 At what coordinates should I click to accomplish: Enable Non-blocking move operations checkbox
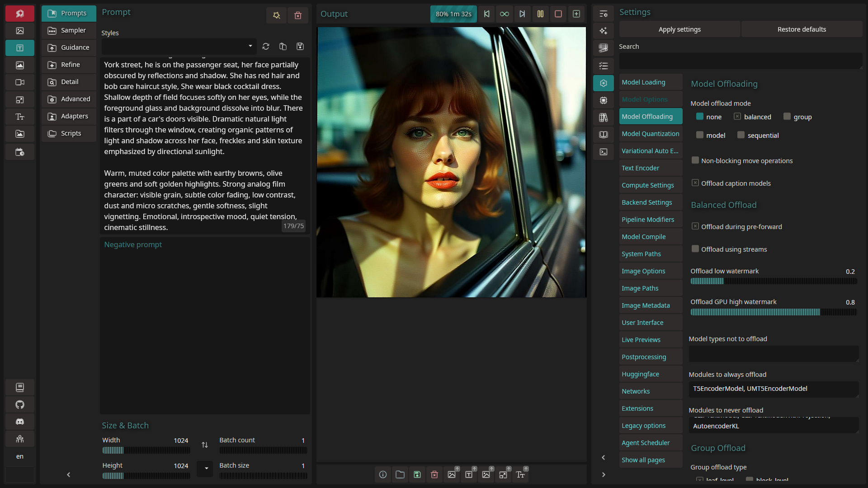(695, 160)
